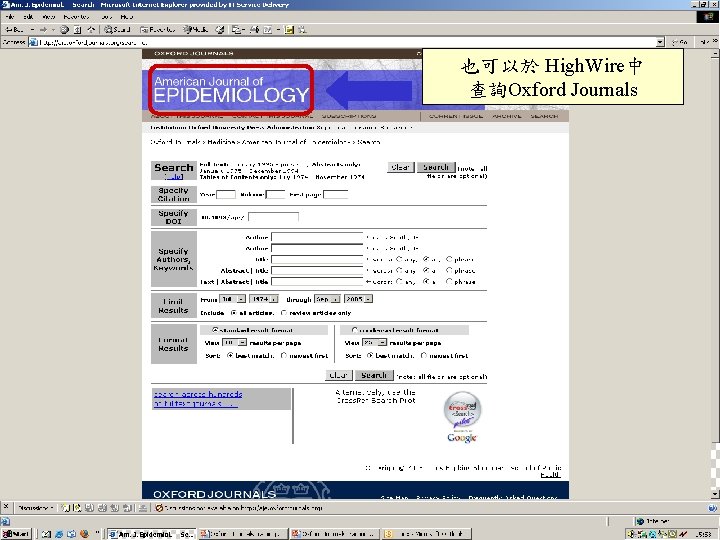Open the Help menu

pos(127,17)
